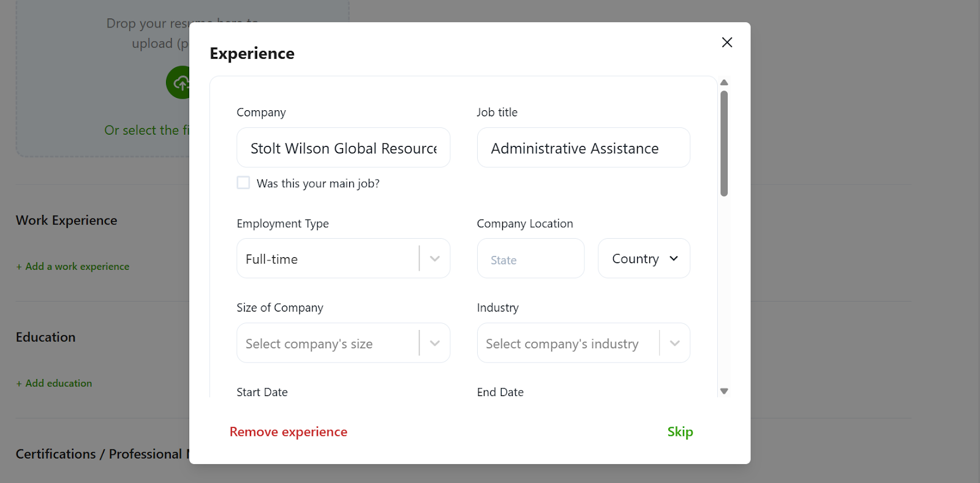
Task: Click the scrollbar up arrow in the dialog
Action: tap(724, 83)
